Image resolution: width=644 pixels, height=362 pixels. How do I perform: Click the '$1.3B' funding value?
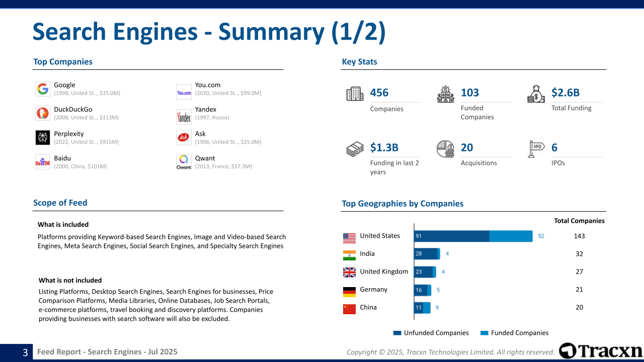click(384, 147)
